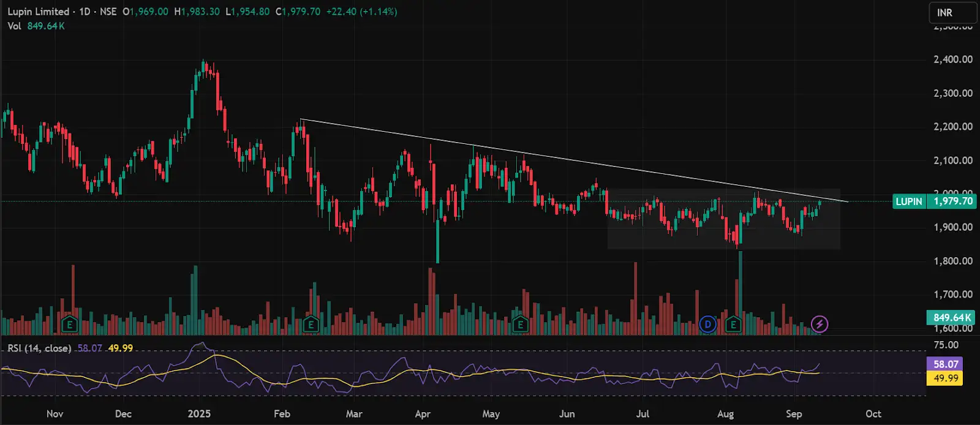Click the 2,300.00 price scale label
The width and height of the screenshot is (980, 425).
click(953, 93)
